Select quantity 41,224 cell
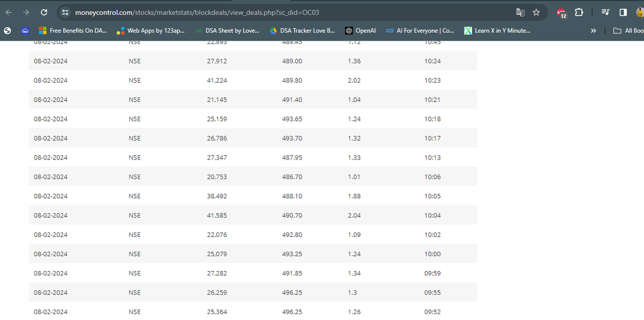 (x=217, y=81)
